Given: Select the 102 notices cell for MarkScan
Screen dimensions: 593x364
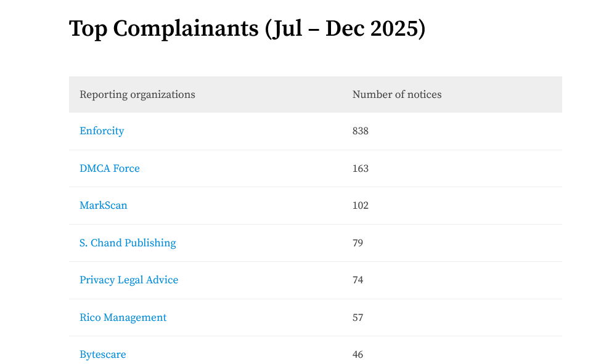Looking at the screenshot, I should 361,206.
